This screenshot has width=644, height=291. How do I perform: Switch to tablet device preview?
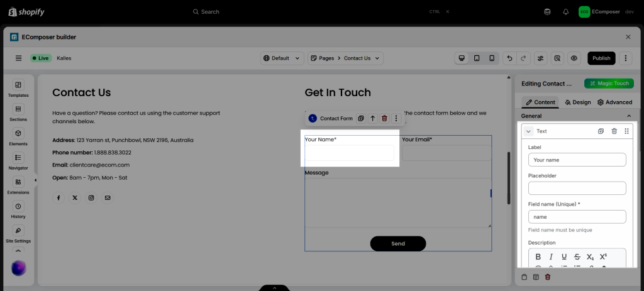[477, 58]
